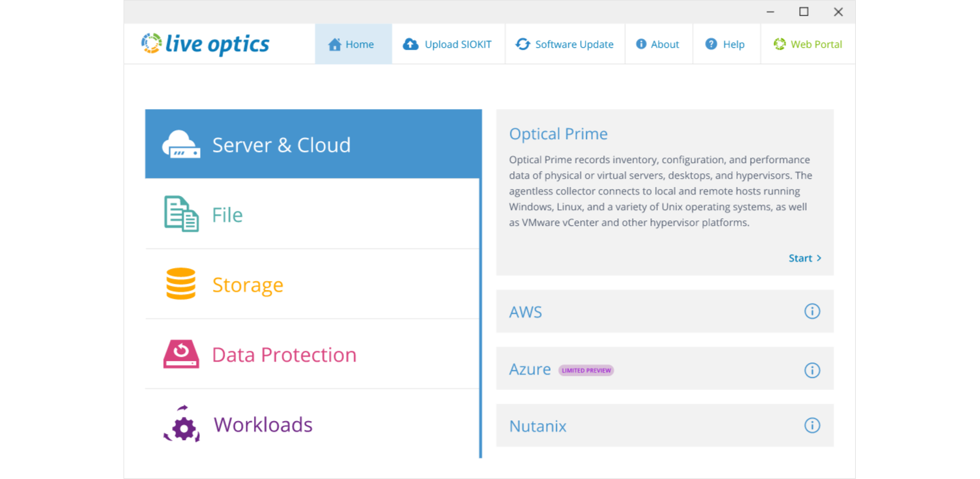Screen dimensions: 980x479
Task: Go to the Web Portal
Action: [x=807, y=44]
